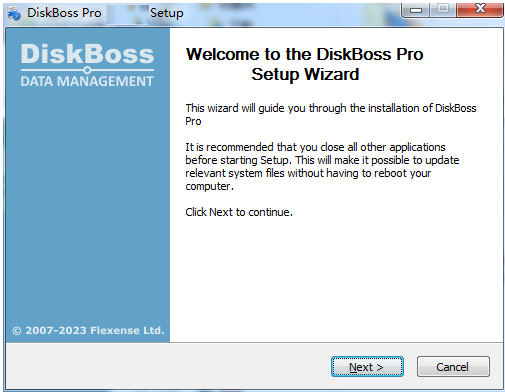The width and height of the screenshot is (505, 392).
Task: Click the 'This wizard will guide you' sentence
Action: 331,114
